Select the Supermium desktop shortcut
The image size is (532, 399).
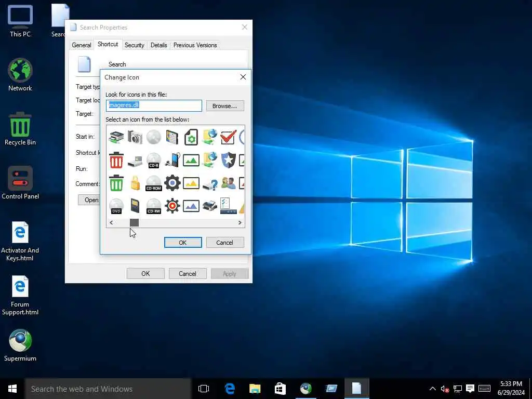coord(20,345)
